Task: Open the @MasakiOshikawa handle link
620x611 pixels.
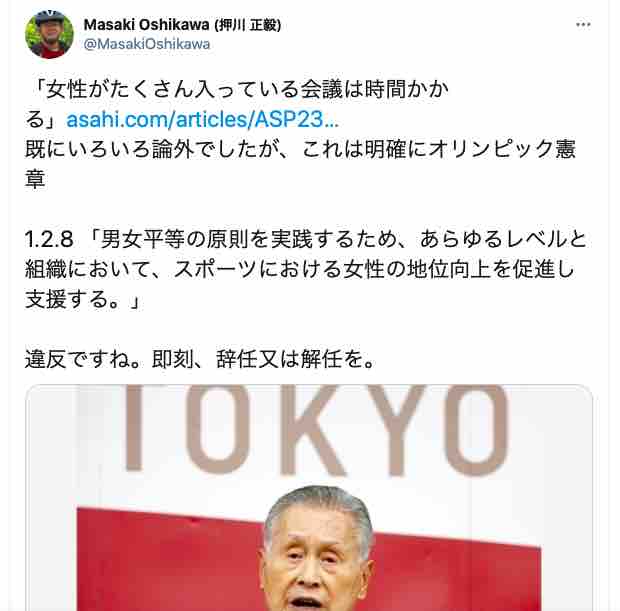Action: tap(147, 44)
